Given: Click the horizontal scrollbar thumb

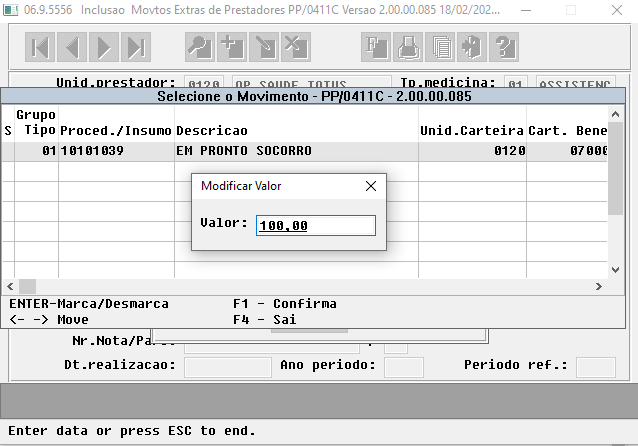Looking at the screenshot, I should pyautogui.click(x=28, y=286).
